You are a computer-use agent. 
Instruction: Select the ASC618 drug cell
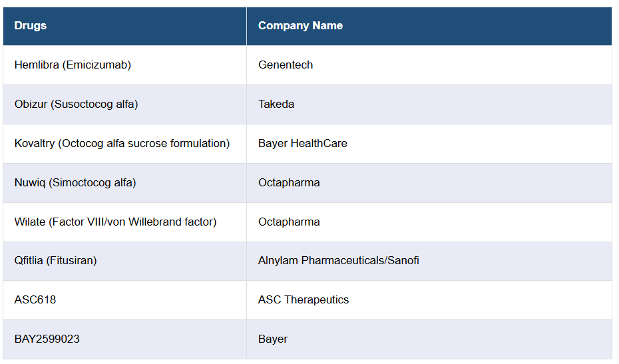pyautogui.click(x=35, y=300)
